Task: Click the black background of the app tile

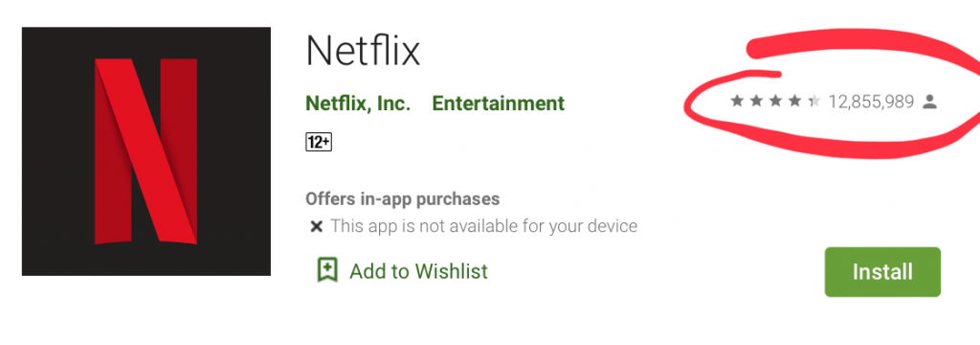Action: tap(56, 150)
